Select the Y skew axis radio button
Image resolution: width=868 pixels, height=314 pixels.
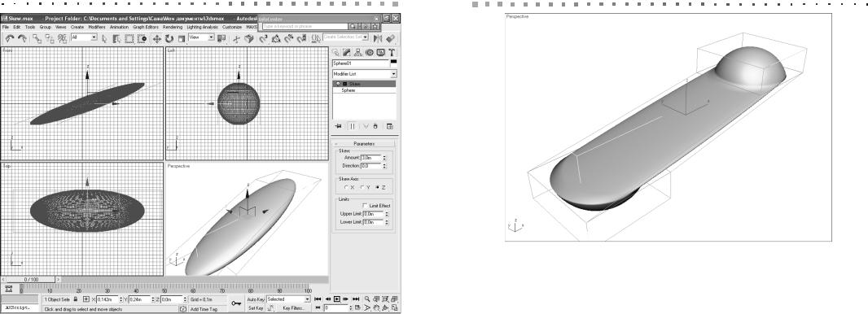point(363,187)
